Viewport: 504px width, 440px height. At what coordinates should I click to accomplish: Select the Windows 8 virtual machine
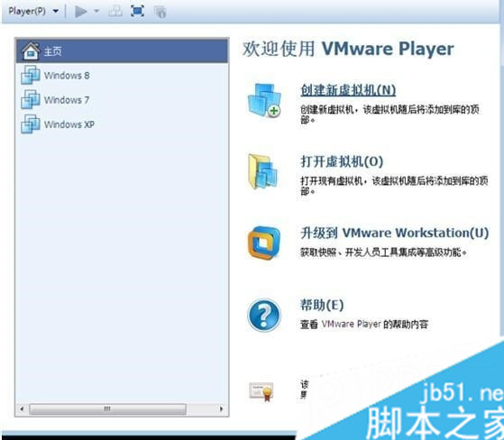(x=122, y=75)
